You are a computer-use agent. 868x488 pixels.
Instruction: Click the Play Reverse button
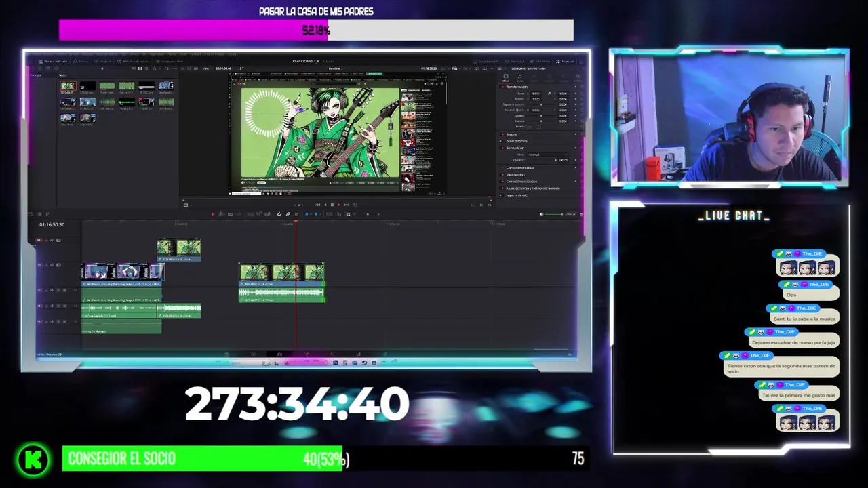[325, 205]
